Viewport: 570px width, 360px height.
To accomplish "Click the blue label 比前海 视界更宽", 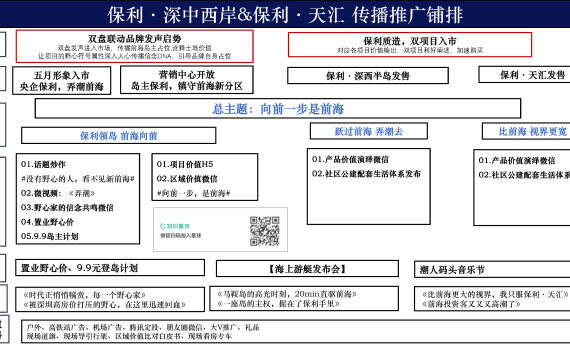I will [x=533, y=131].
